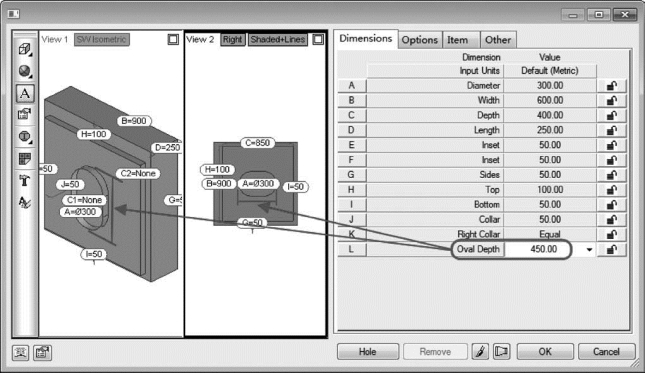645x373 pixels.
Task: Confirm with the OK button
Action: pyautogui.click(x=545, y=352)
